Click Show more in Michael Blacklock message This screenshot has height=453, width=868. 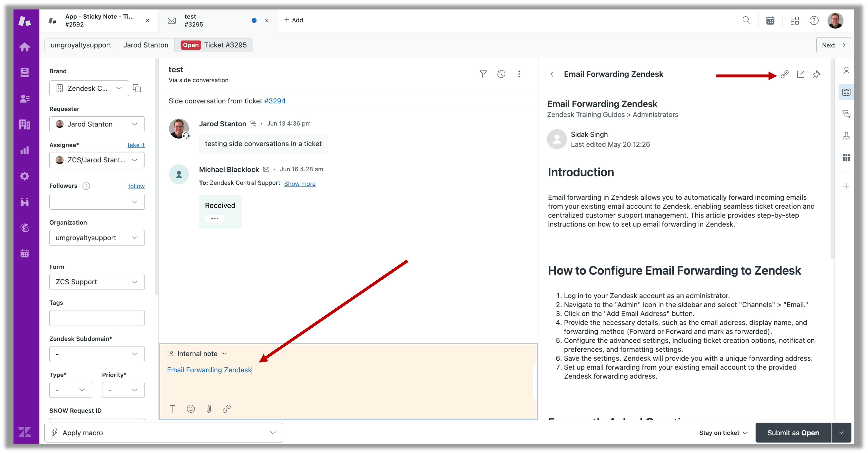(x=300, y=183)
